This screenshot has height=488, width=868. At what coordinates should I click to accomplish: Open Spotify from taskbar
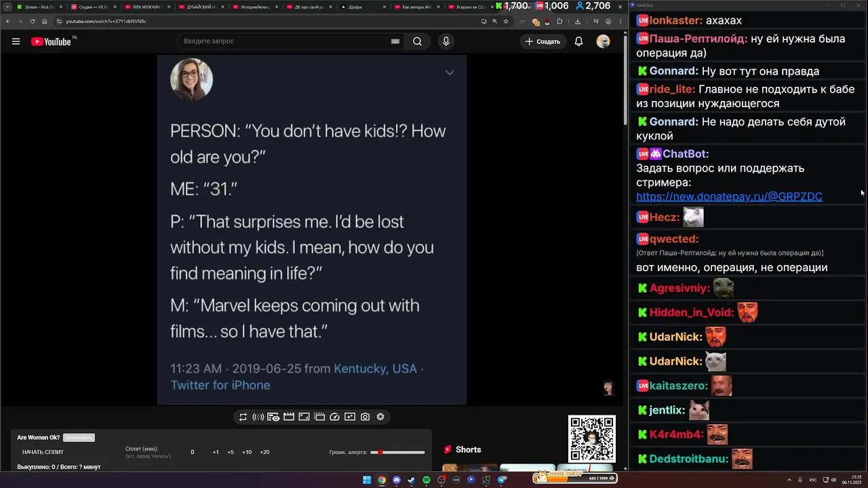(427, 480)
